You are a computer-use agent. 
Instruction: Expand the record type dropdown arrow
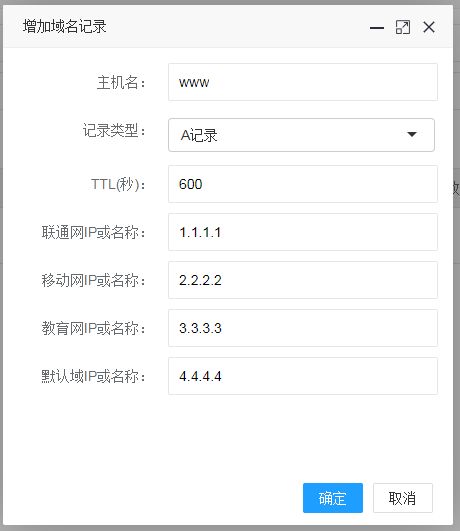[412, 134]
